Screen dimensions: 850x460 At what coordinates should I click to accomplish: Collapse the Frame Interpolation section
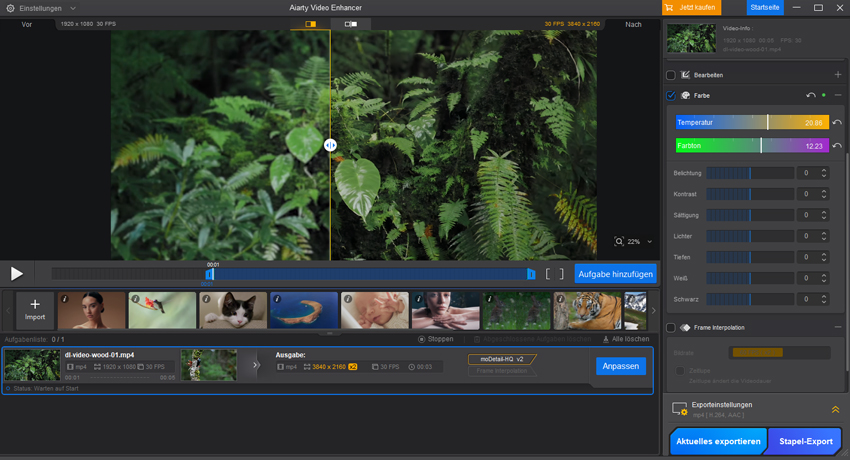coord(838,328)
